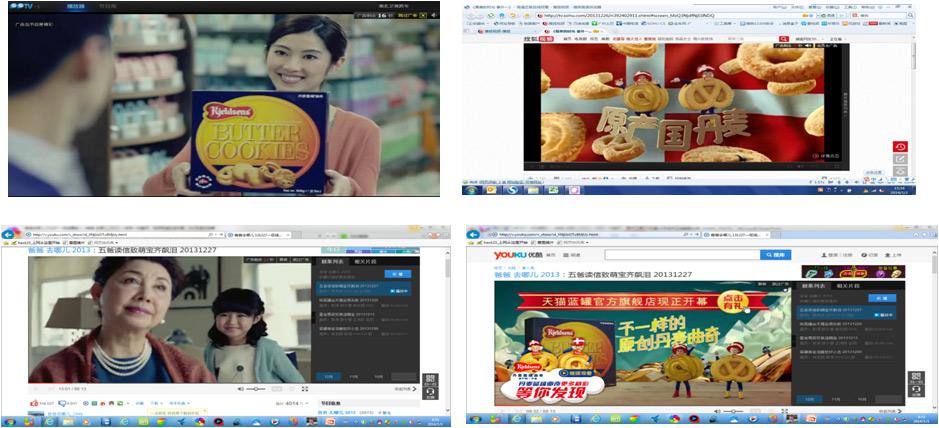This screenshot has height=428, width=939.
Task: Click the gray button below the pencil on the Sohu page
Action: [899, 171]
